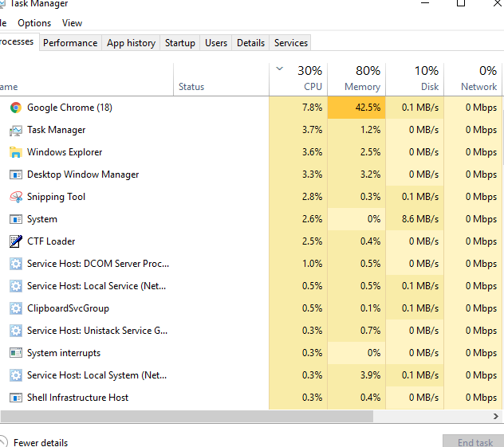Open the Startup tab
This screenshot has width=504, height=447.
click(x=180, y=43)
